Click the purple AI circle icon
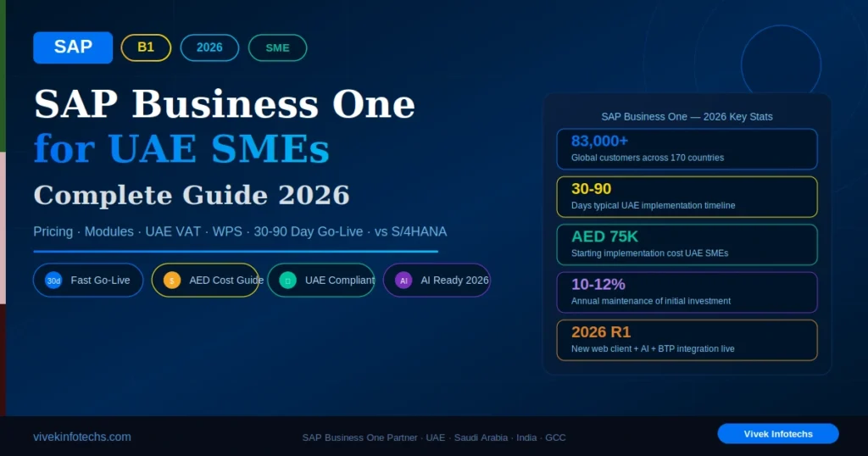Screen dimensions: 868x456 (403, 281)
